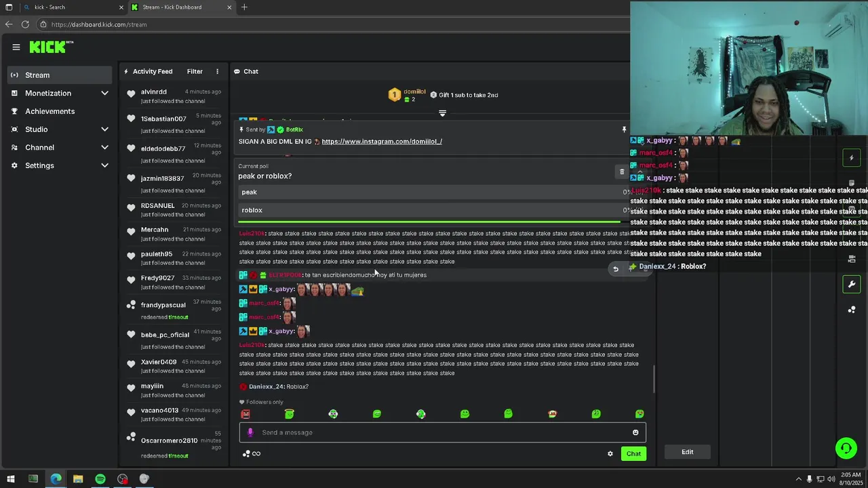Click the alvinrdd follow activity entry
The height and width of the screenshot is (488, 868).
tap(174, 96)
